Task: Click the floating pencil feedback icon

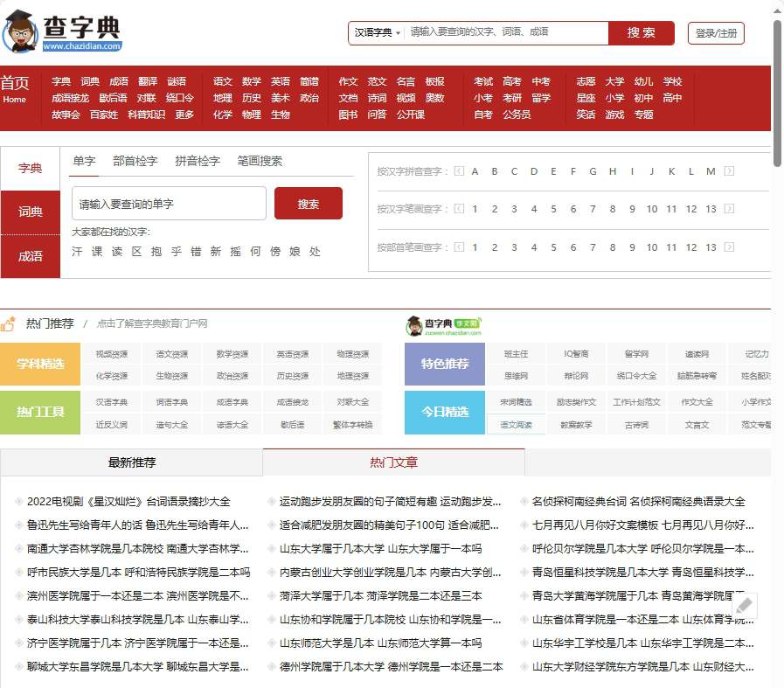Action: pyautogui.click(x=745, y=604)
